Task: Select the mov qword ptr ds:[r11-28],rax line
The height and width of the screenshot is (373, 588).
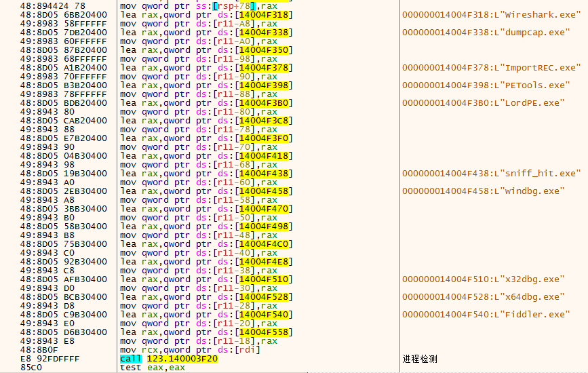Action: (x=199, y=306)
